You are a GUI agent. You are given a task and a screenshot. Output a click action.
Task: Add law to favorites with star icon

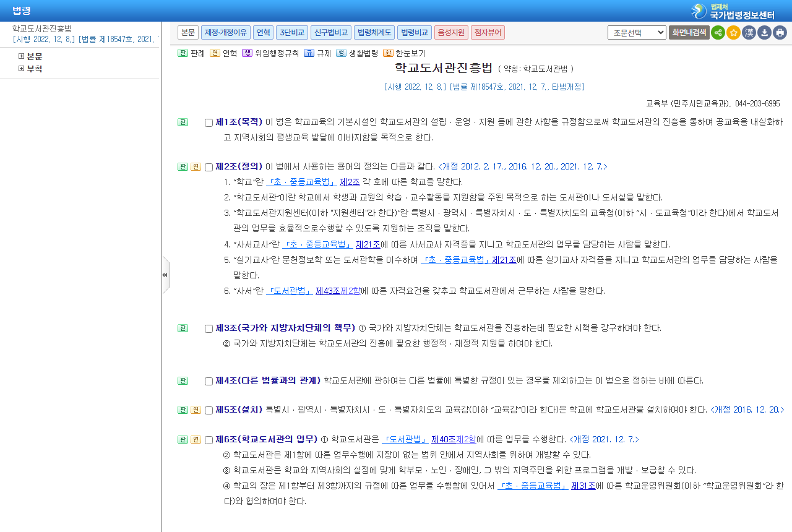733,33
